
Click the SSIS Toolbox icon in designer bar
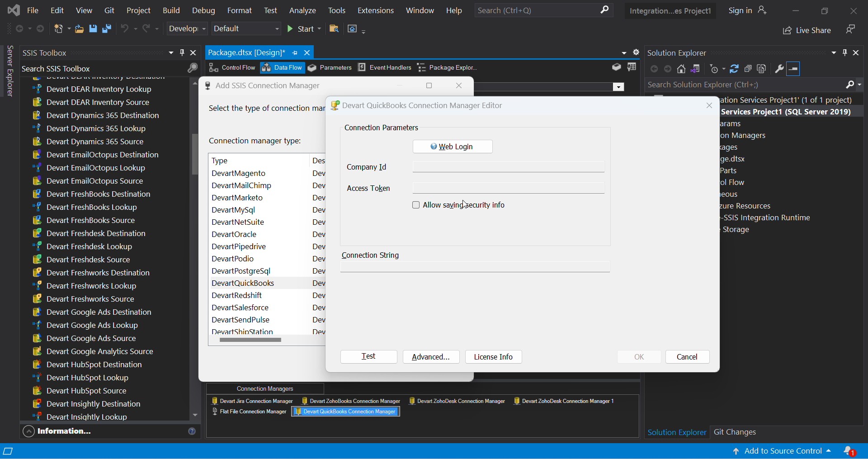(x=616, y=67)
